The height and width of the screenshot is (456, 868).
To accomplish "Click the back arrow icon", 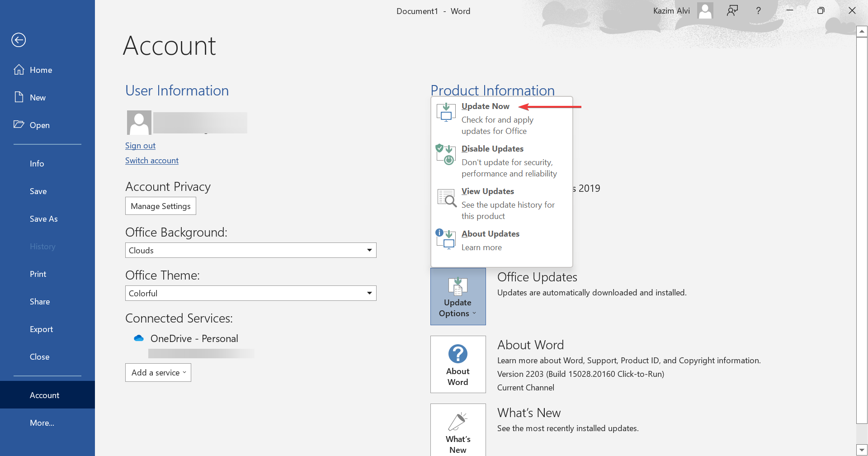I will [19, 40].
